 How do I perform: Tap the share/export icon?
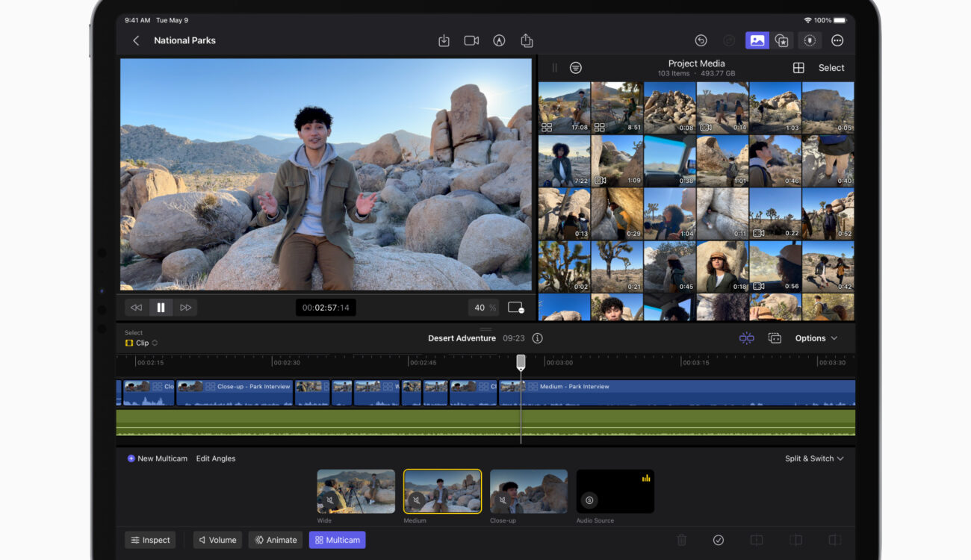click(527, 41)
